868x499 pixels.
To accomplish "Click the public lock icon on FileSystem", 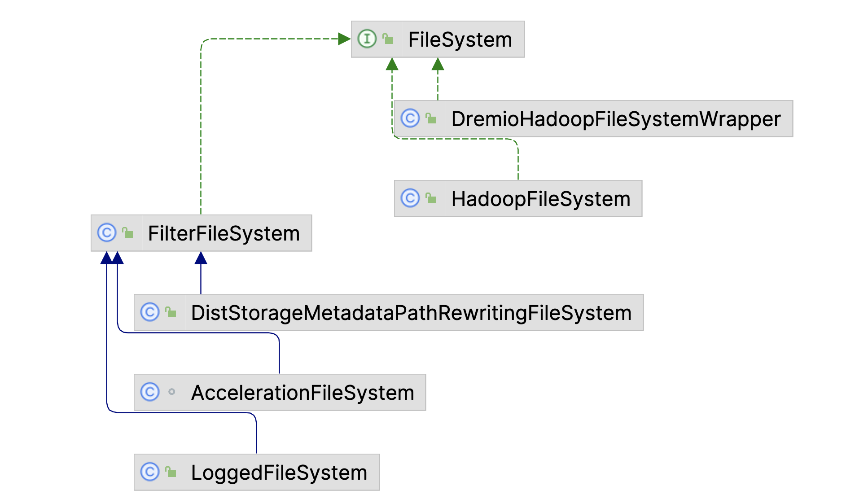I will [388, 39].
